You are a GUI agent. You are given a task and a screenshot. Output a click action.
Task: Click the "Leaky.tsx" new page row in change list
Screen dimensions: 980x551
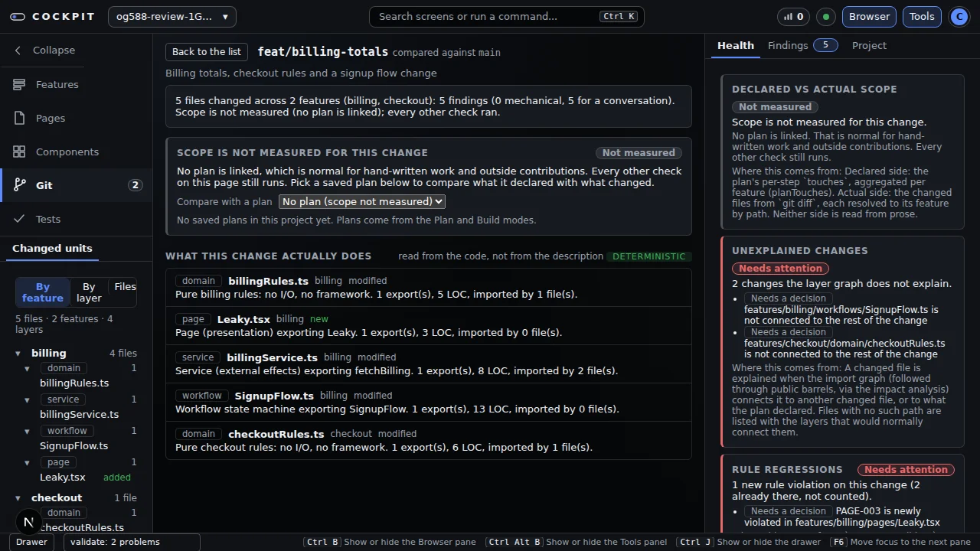tap(429, 326)
